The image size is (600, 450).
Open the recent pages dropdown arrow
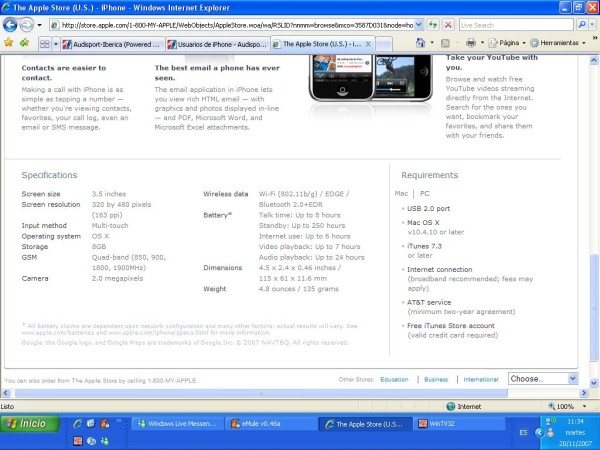(39, 26)
